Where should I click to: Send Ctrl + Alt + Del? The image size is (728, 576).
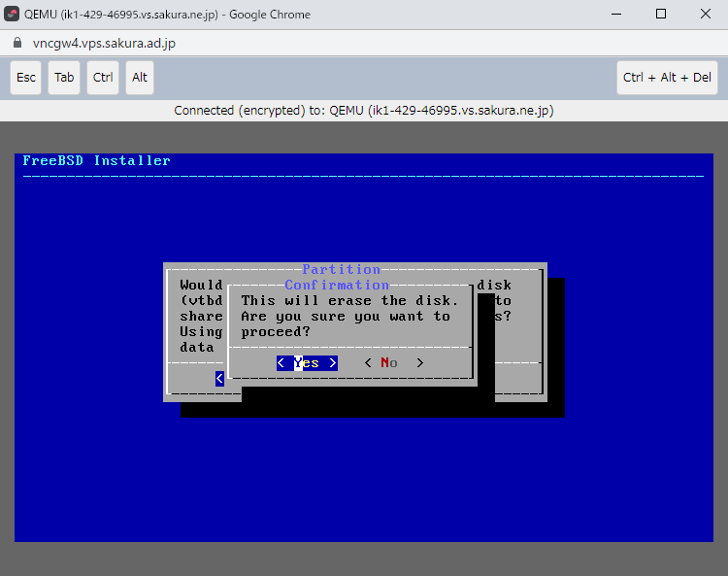point(667,78)
